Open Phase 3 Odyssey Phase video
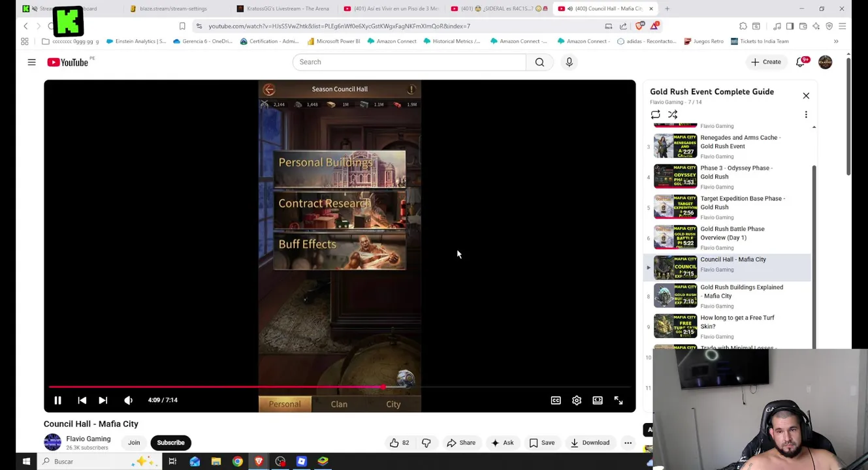Screen dimensions: 868x470 coord(736,172)
